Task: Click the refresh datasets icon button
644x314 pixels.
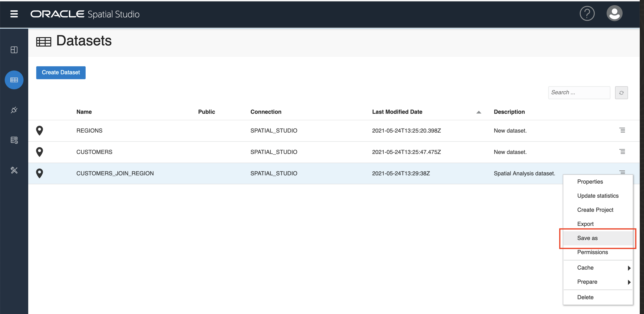Action: coord(621,93)
